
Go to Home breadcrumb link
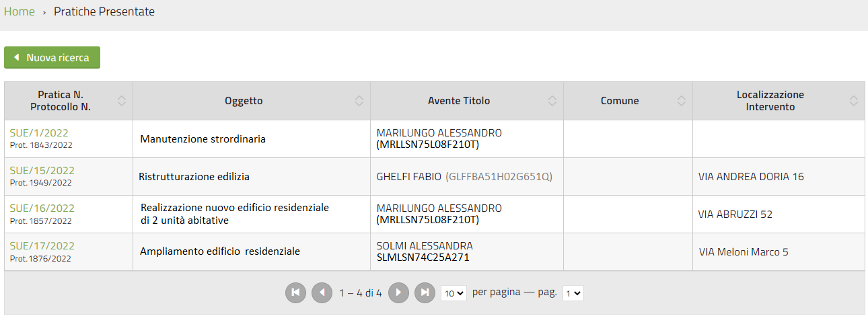pos(20,11)
